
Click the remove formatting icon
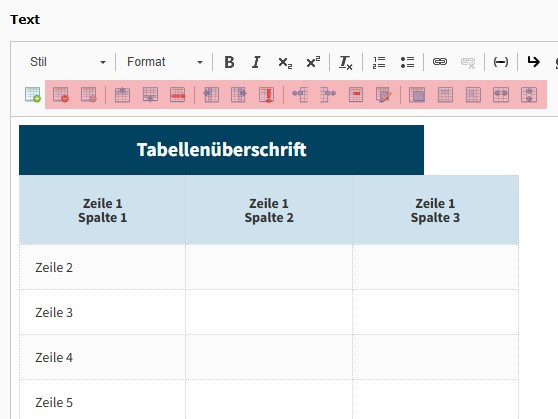coord(346,62)
